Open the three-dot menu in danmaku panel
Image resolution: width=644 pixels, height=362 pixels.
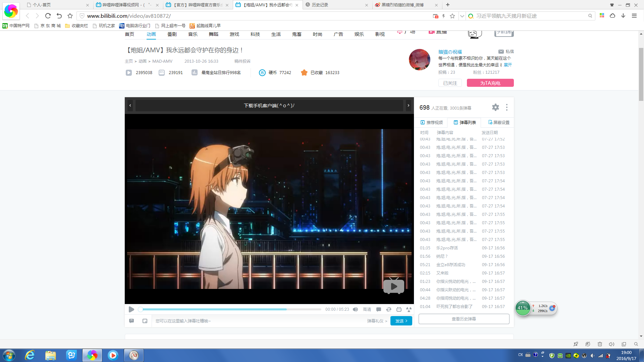coord(507,107)
